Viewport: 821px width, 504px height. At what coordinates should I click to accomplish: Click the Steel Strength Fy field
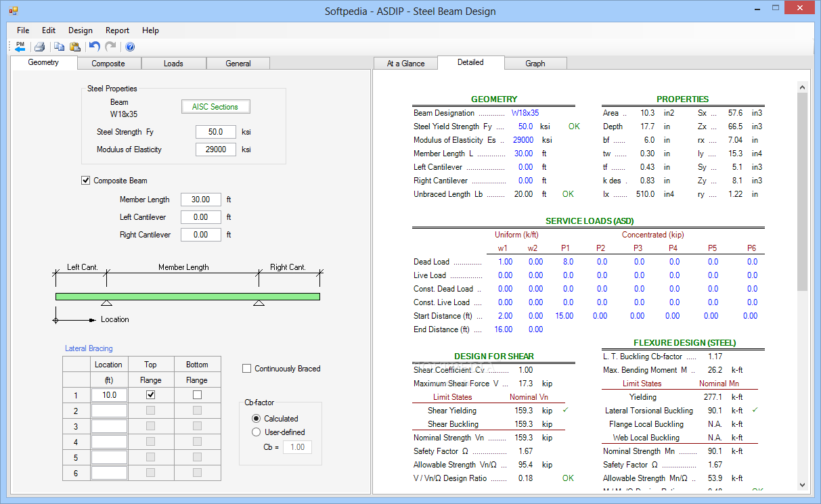[216, 132]
